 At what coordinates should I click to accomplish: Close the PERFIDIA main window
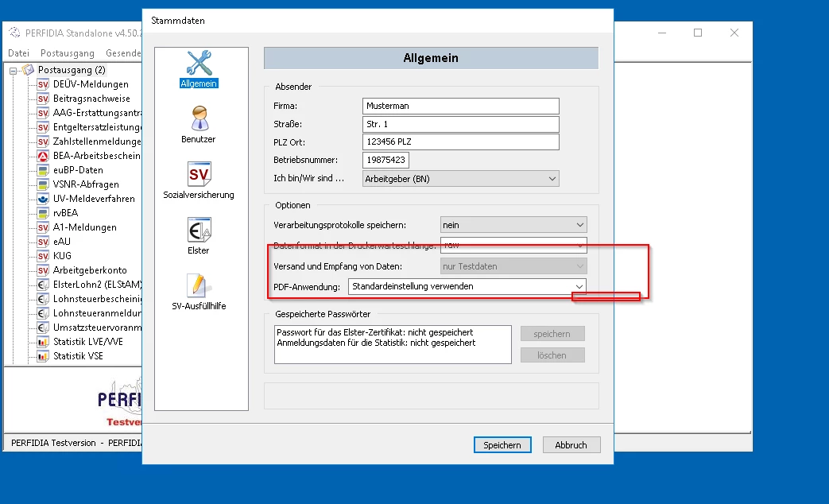(734, 33)
